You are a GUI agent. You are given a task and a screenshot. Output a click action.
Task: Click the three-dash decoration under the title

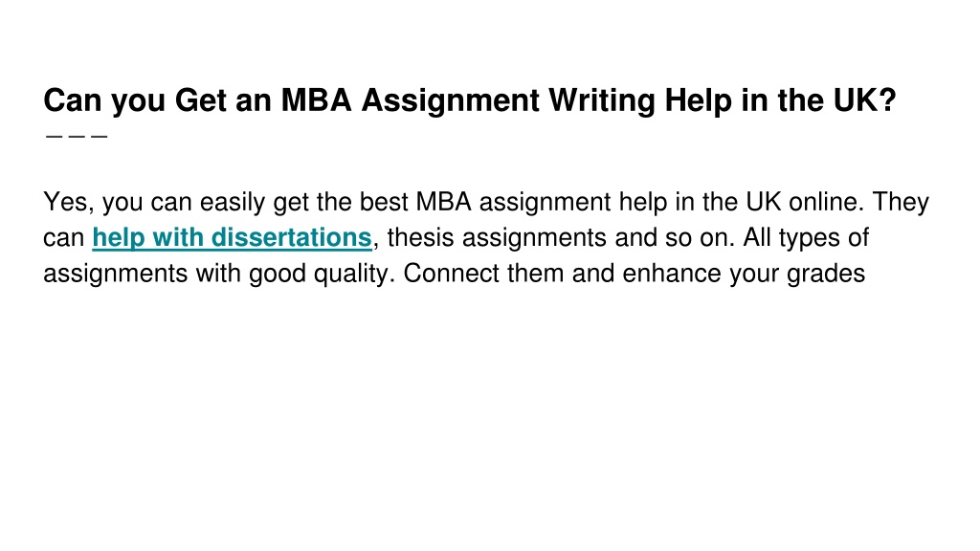[77, 136]
